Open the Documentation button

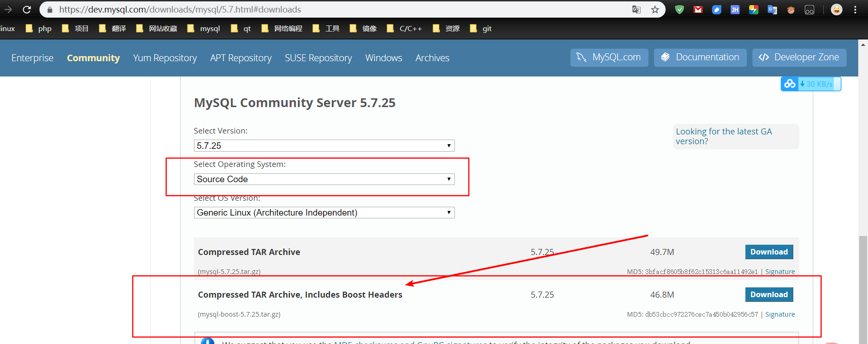[700, 57]
